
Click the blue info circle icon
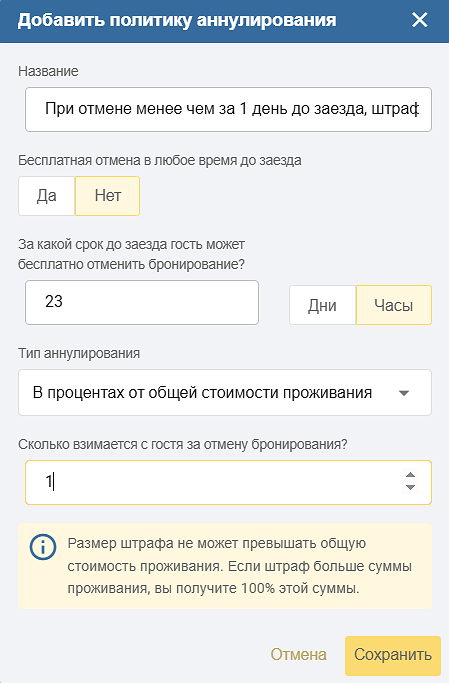click(x=43, y=547)
